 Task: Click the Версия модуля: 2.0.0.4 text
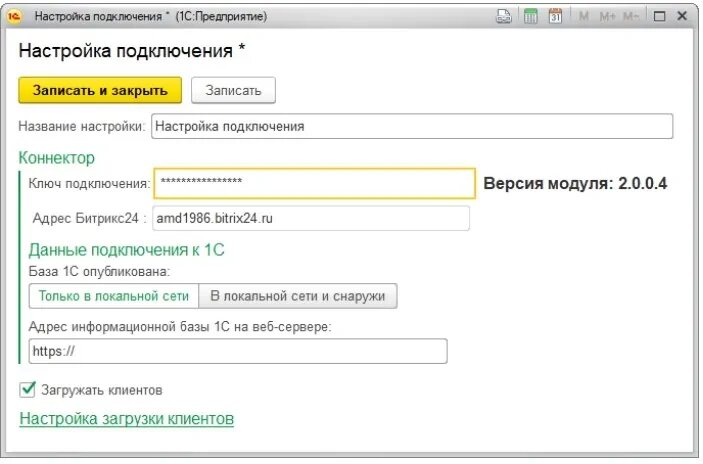coord(575,183)
